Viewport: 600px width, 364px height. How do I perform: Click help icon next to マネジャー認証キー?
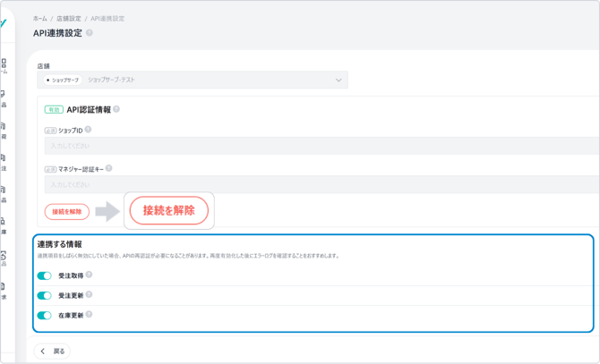[x=110, y=168]
